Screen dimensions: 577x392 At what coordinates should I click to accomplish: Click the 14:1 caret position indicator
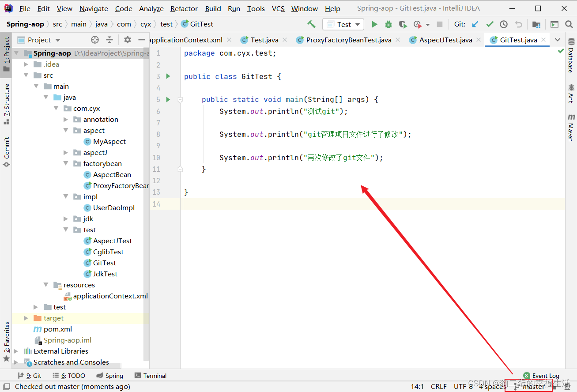point(417,386)
